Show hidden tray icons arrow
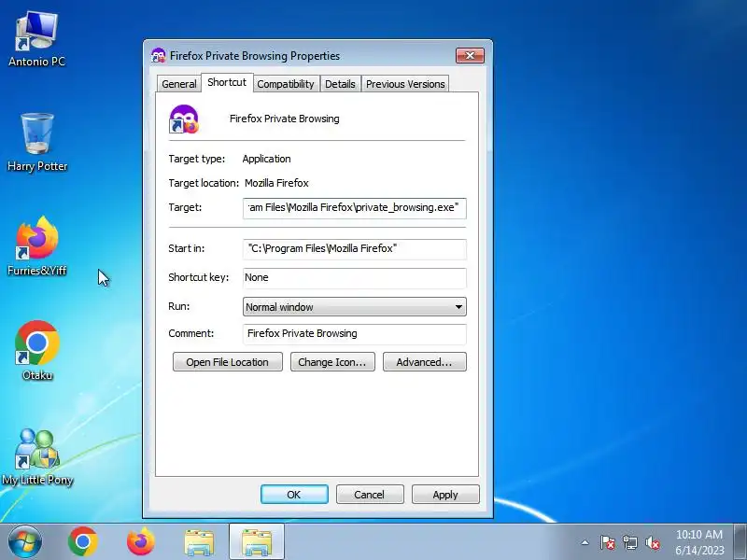This screenshot has width=747, height=560. (x=585, y=542)
